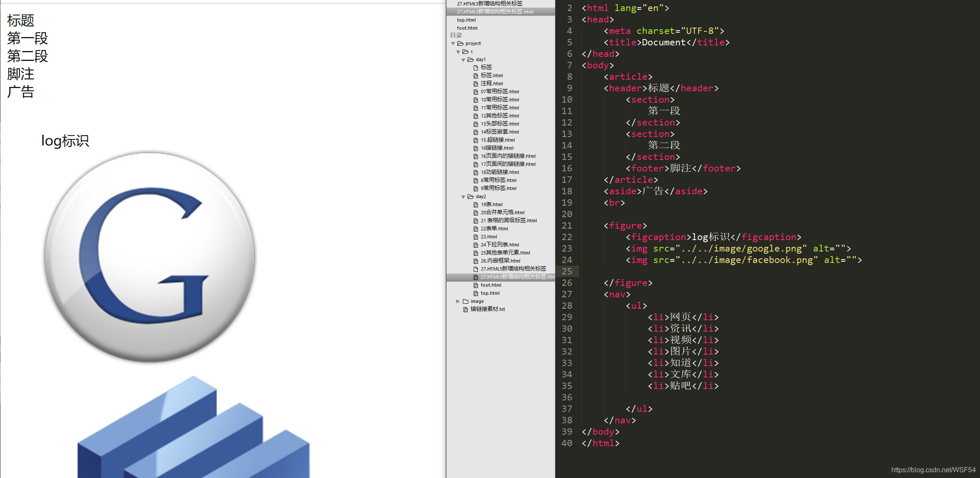This screenshot has width=980, height=478.
Task: Click the 广告 aside text in preview
Action: 21,92
